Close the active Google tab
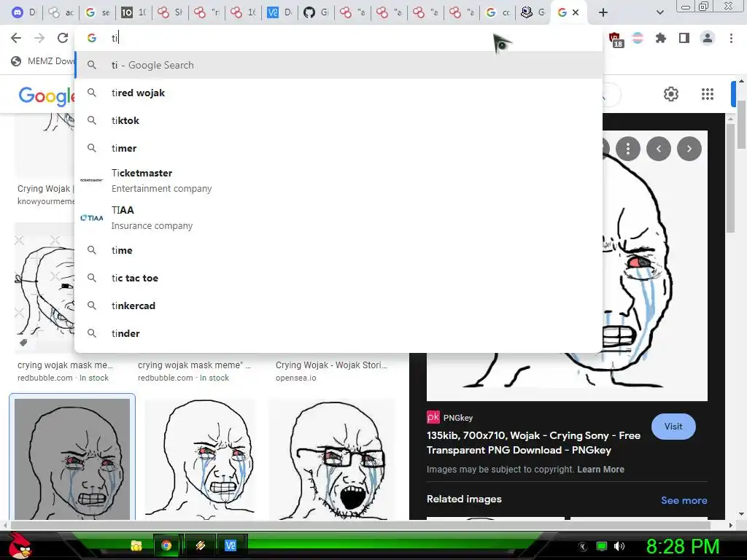 click(576, 12)
